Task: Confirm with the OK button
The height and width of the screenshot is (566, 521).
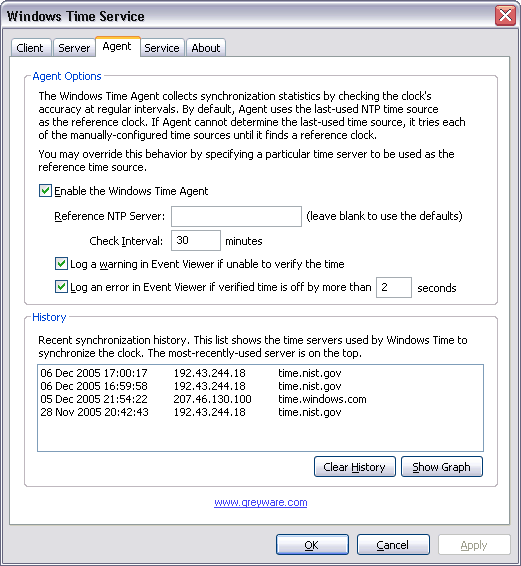Action: tap(312, 545)
